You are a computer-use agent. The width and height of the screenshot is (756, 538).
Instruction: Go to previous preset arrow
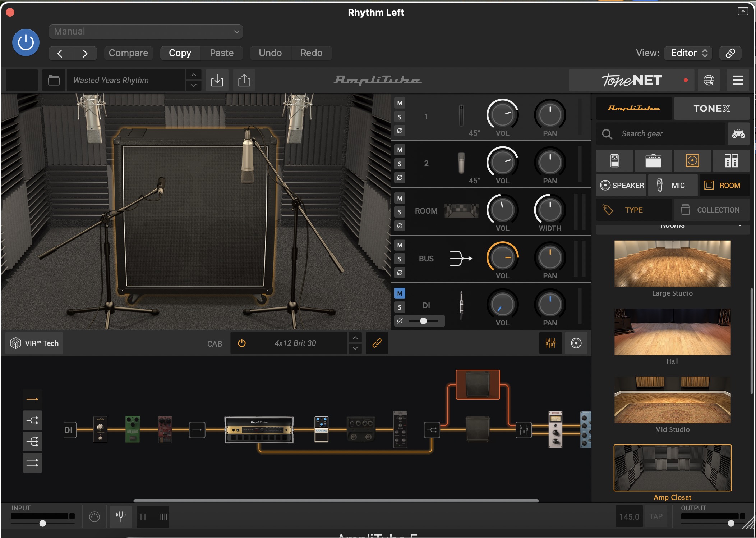[61, 53]
